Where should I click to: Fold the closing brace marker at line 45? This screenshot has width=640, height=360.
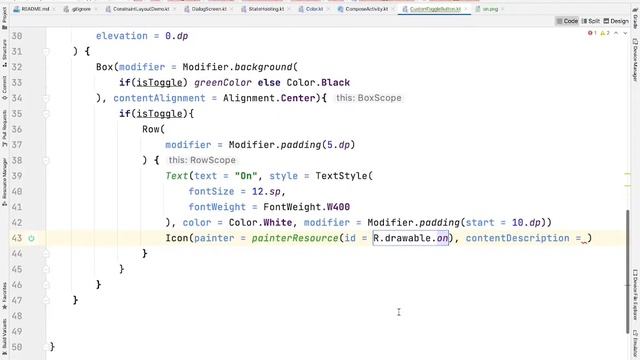[x=46, y=269]
